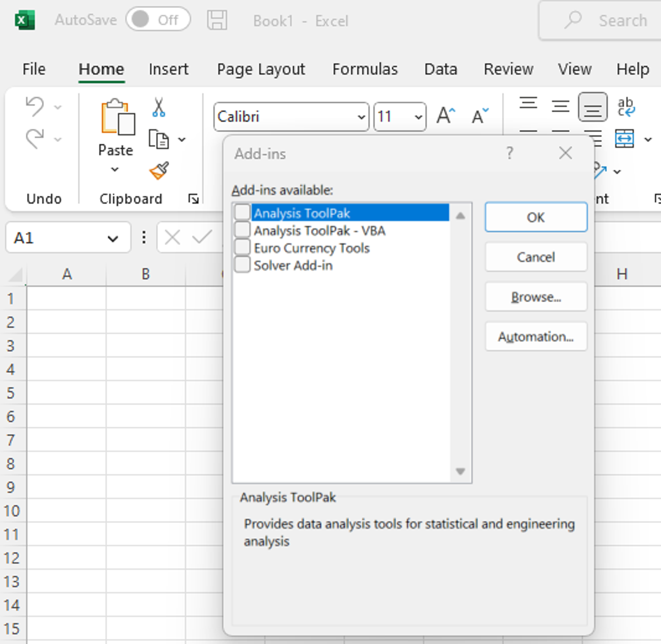Click the Save disk icon

coord(217,20)
